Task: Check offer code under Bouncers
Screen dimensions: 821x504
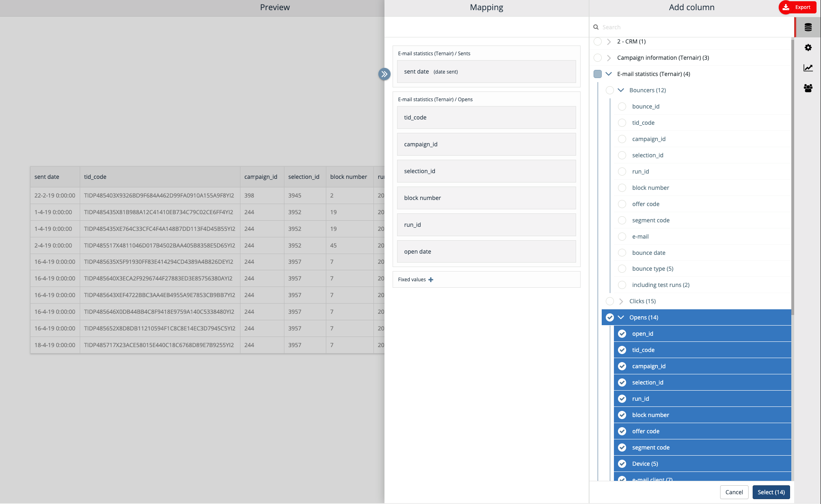Action: 622,204
